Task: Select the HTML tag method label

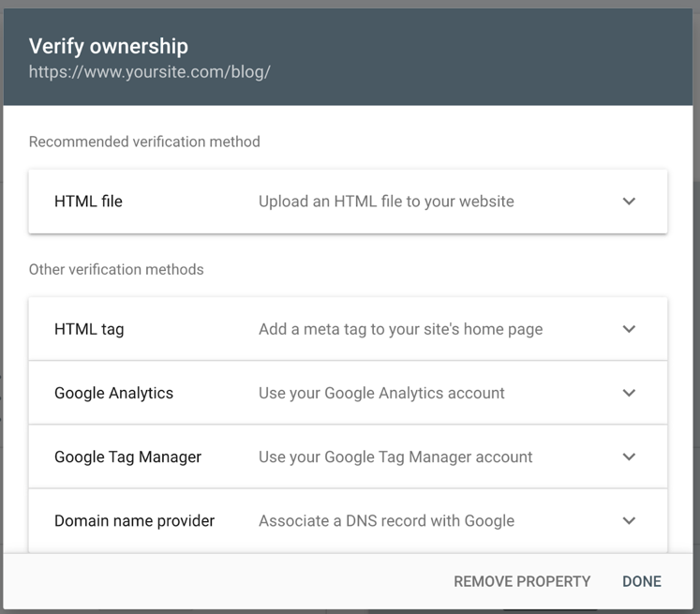Action: pos(89,329)
